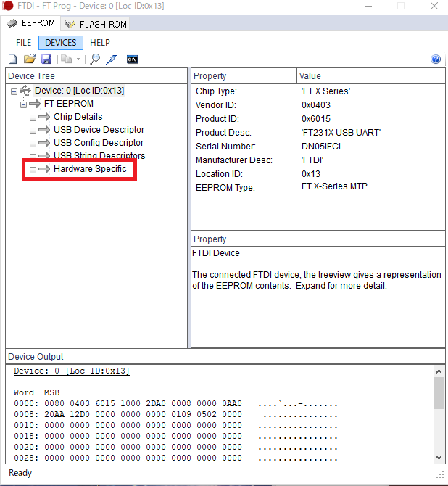Collapse the Device: 0 tree node
The width and height of the screenshot is (448, 486).
[14, 91]
